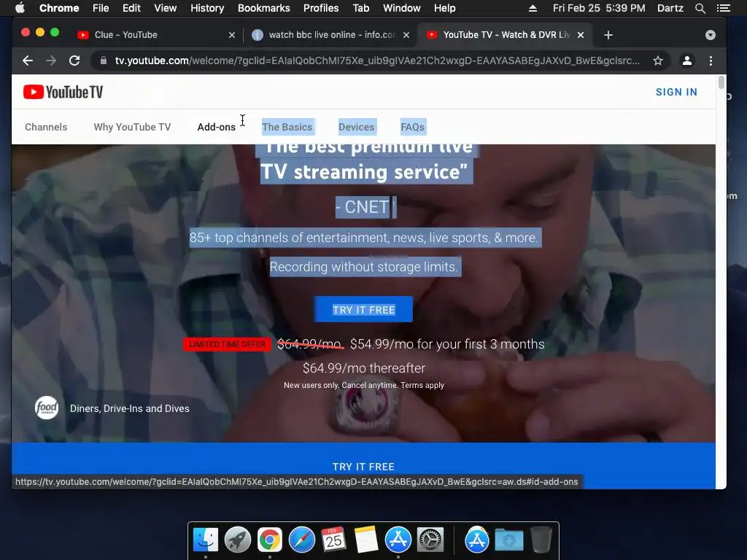This screenshot has height=560, width=747.
Task: Click the Diners, Drive-Ins and Dives label
Action: (130, 408)
